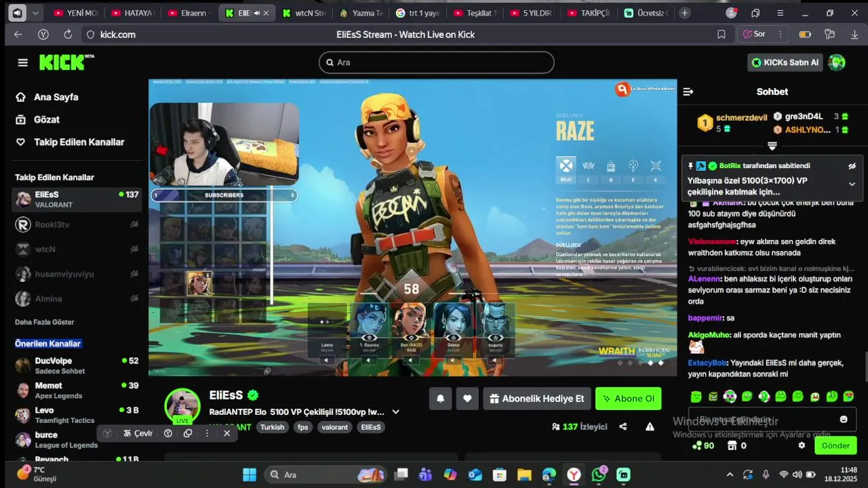Click the KICK logo

tap(66, 62)
